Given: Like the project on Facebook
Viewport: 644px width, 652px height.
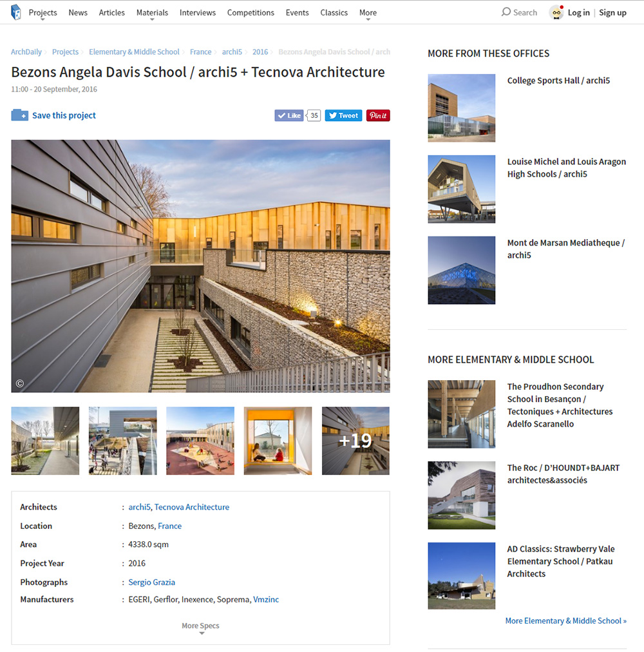Looking at the screenshot, I should point(289,115).
